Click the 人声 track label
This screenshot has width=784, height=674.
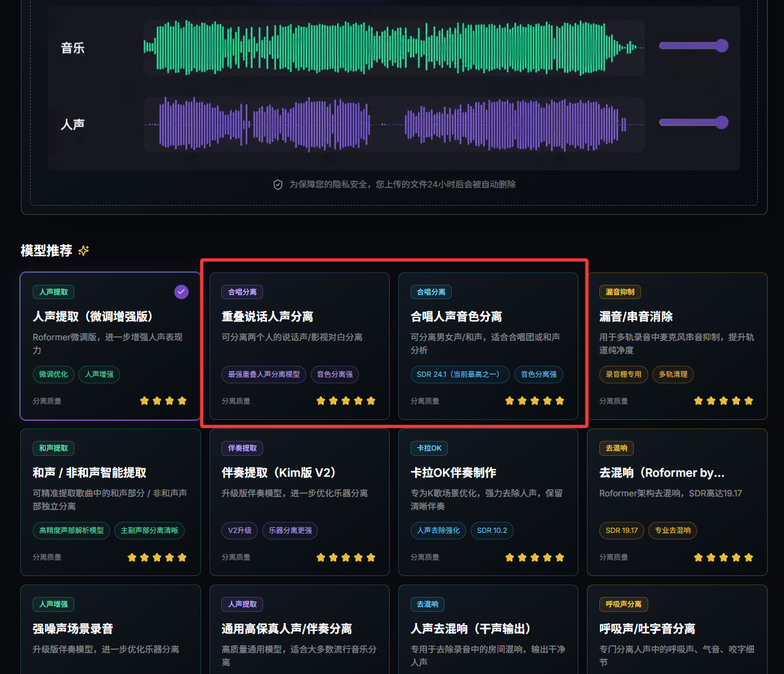tap(72, 124)
